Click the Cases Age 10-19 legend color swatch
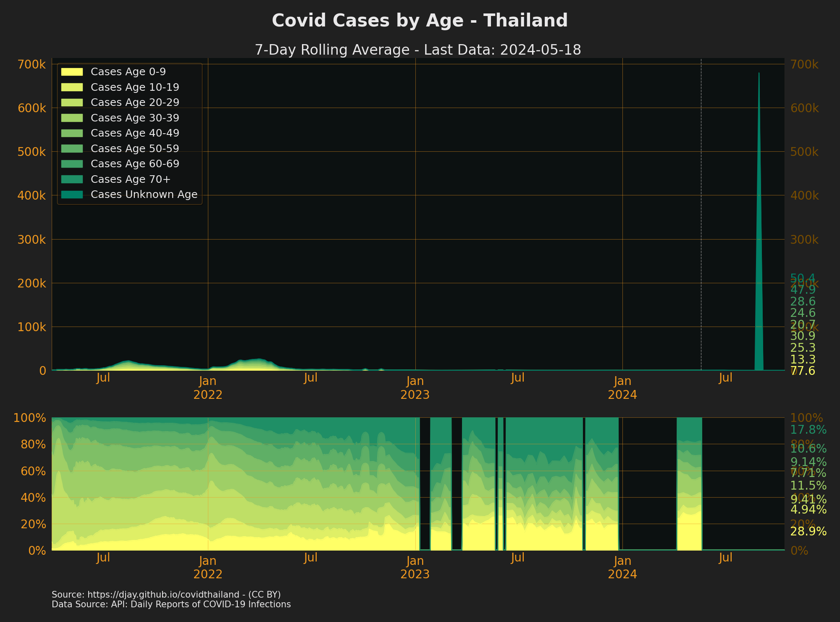 coord(72,87)
